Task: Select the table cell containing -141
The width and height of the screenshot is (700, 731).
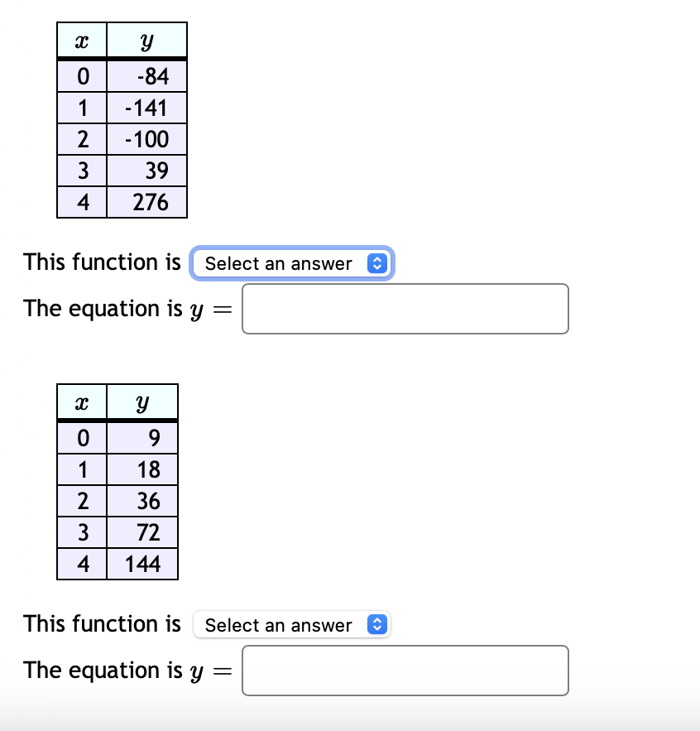Action: pos(146,107)
